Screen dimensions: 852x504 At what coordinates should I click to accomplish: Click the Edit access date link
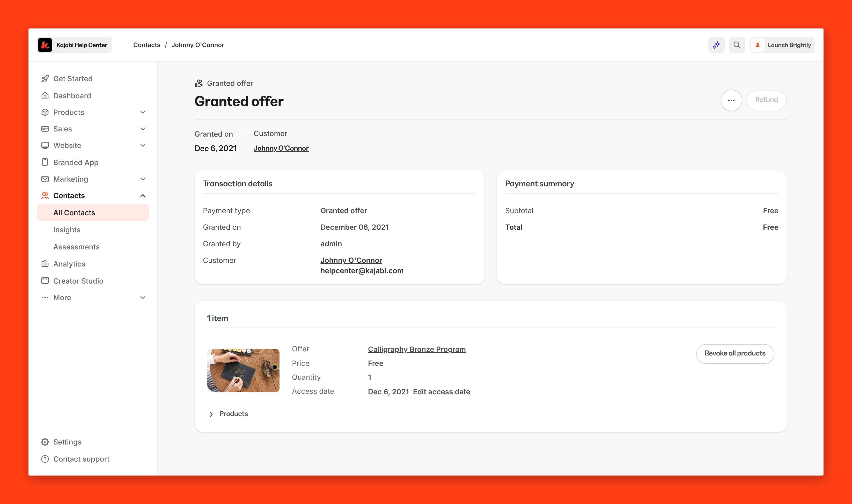441,392
